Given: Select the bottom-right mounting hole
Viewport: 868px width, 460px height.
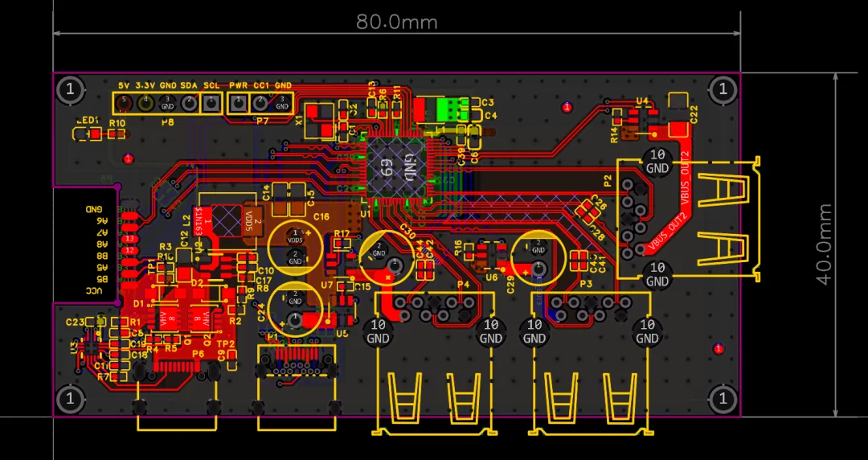Looking at the screenshot, I should (x=723, y=398).
